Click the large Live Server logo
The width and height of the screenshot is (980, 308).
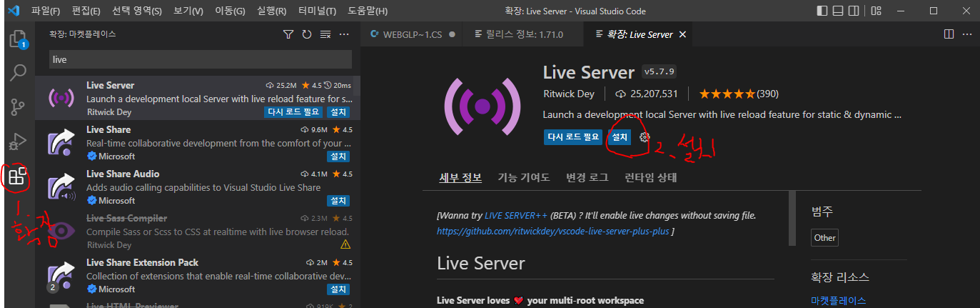coord(482,107)
